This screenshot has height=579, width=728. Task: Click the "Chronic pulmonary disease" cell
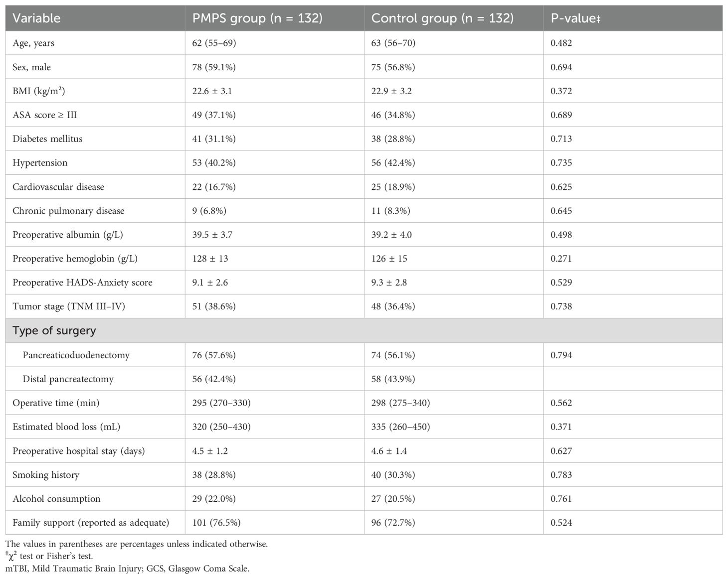tap(68, 211)
